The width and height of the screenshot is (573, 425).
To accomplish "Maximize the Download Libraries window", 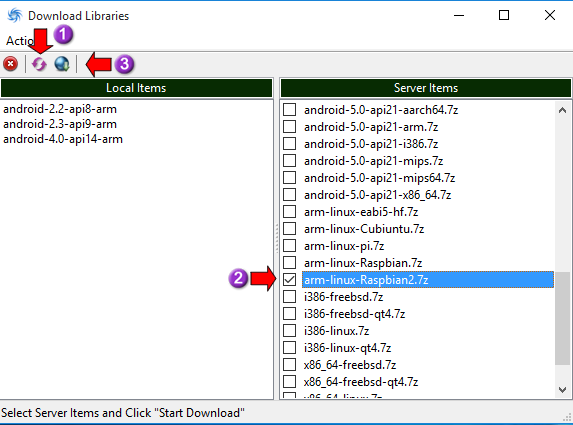I will coord(504,15).
